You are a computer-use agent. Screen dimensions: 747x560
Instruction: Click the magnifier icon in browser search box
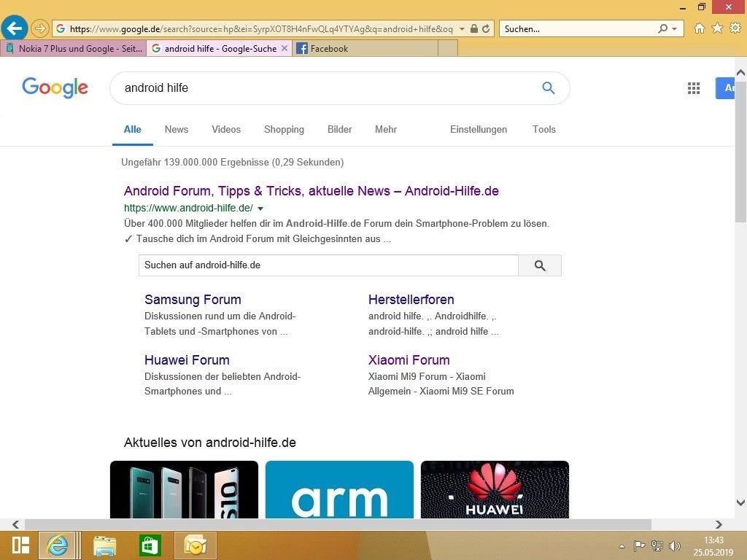662,28
